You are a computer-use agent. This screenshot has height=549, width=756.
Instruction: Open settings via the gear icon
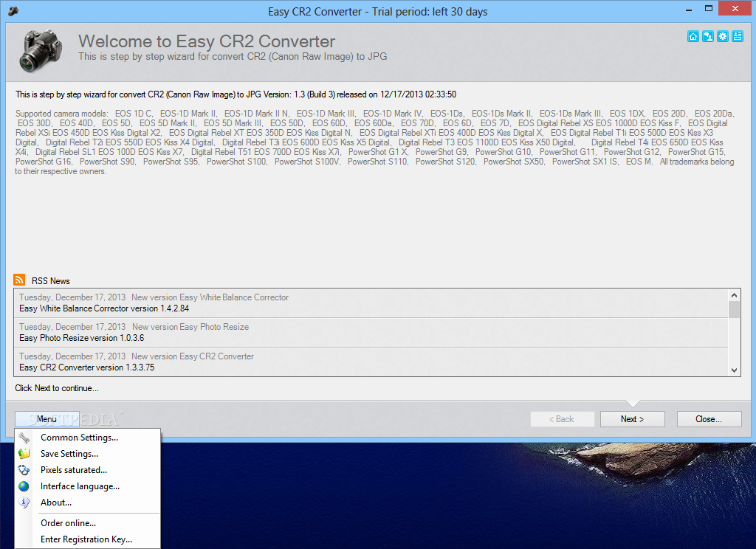point(723,37)
